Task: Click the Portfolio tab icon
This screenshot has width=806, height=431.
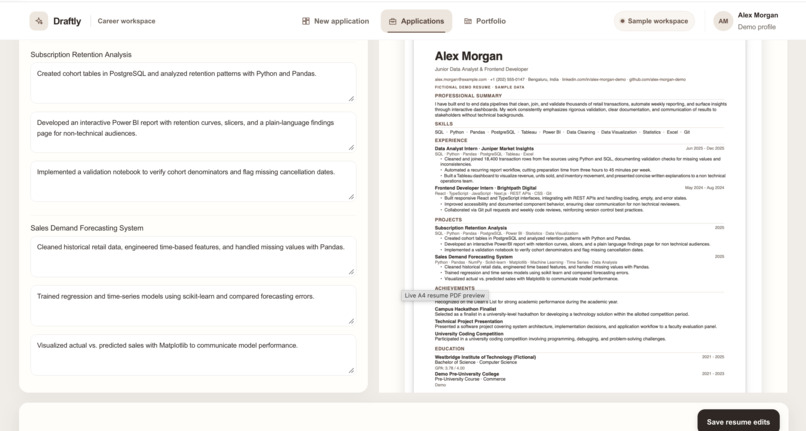Action: [468, 21]
